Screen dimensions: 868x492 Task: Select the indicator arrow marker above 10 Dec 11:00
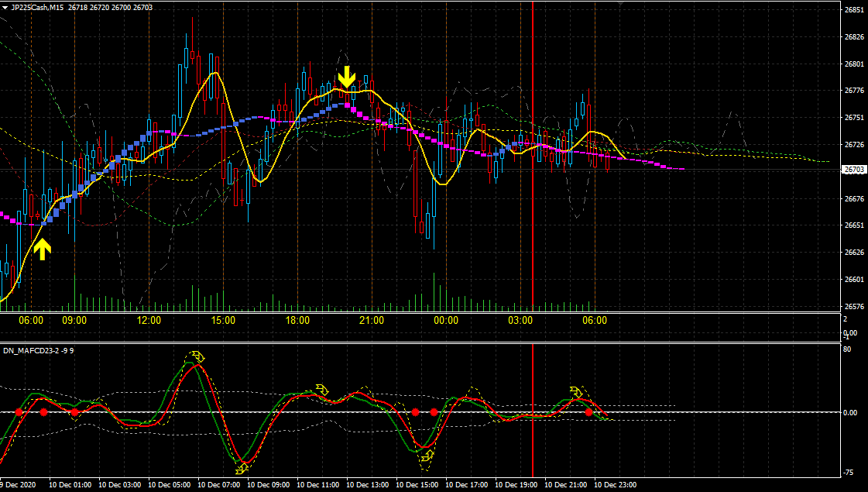point(321,390)
